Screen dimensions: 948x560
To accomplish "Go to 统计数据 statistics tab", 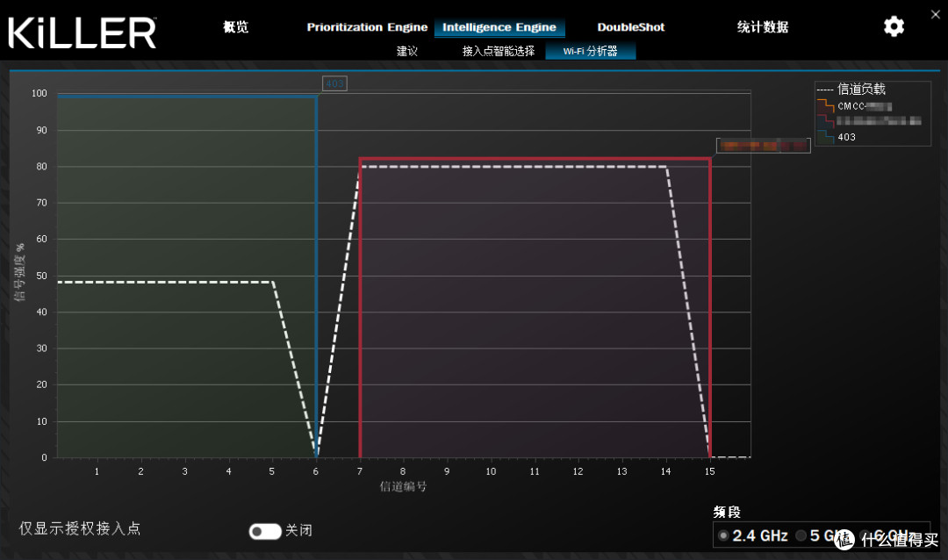I will [x=763, y=26].
